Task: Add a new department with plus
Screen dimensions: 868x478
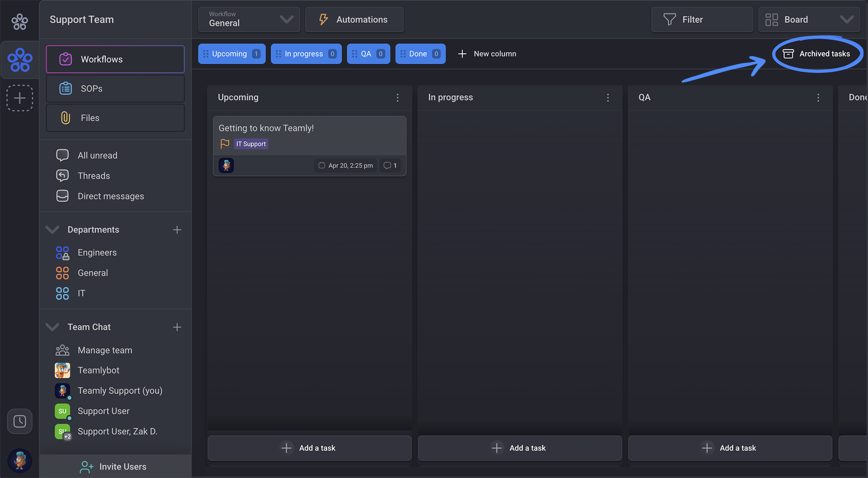Action: click(x=177, y=230)
